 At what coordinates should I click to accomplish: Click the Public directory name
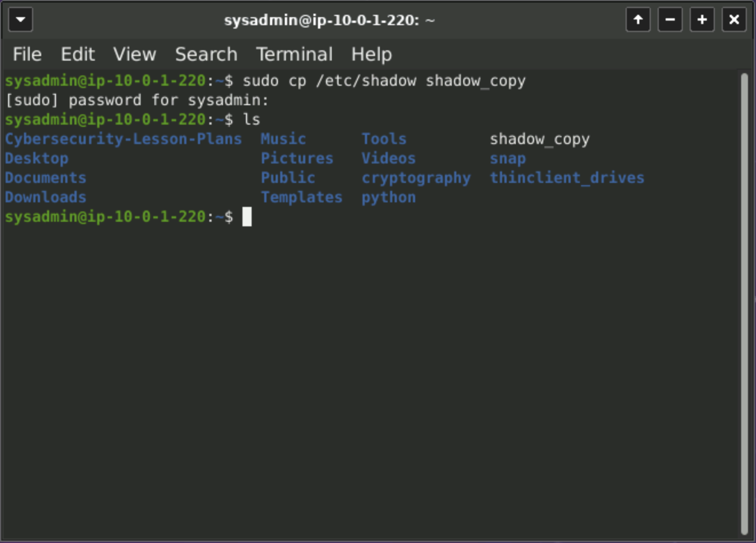(288, 178)
